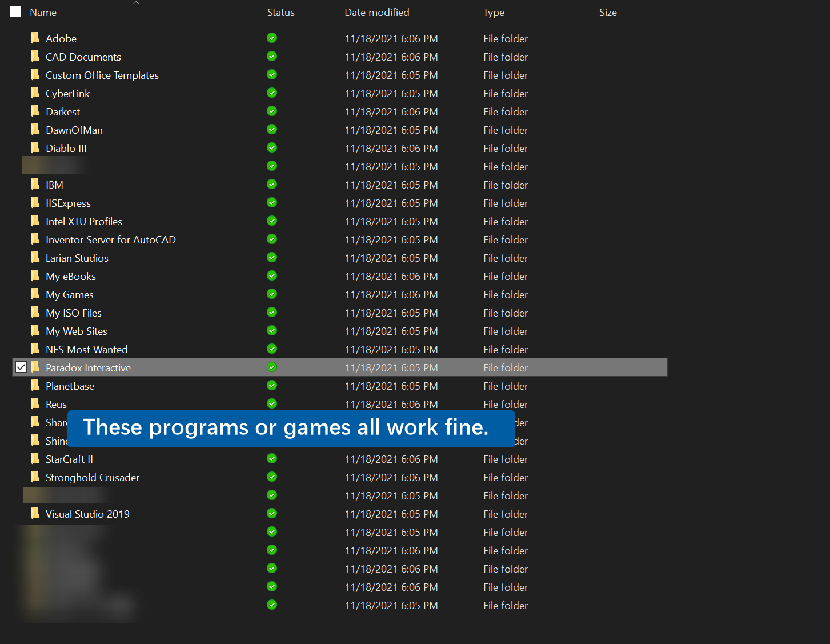Sort by the Size column header

pyautogui.click(x=608, y=12)
